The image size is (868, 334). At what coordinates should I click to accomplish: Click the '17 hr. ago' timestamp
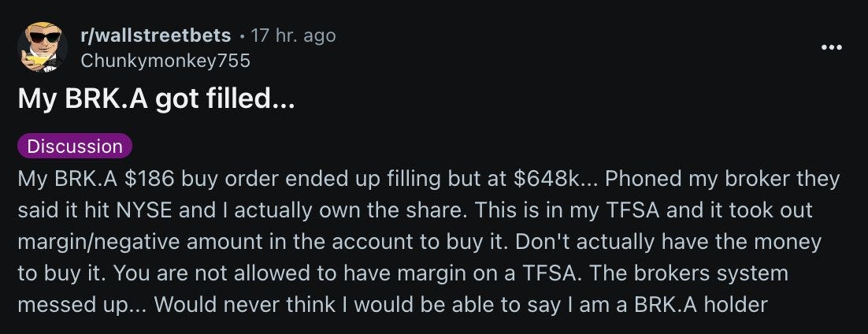coord(293,35)
